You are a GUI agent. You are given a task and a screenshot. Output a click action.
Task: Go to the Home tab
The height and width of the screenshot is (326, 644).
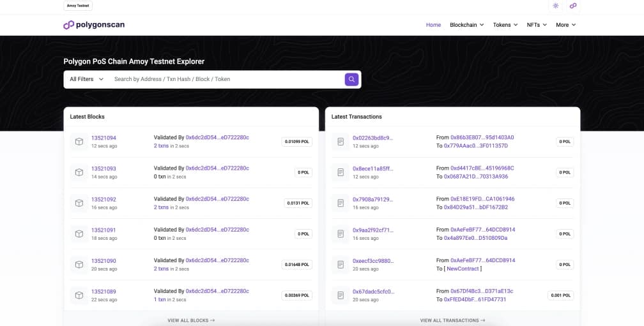(x=433, y=25)
